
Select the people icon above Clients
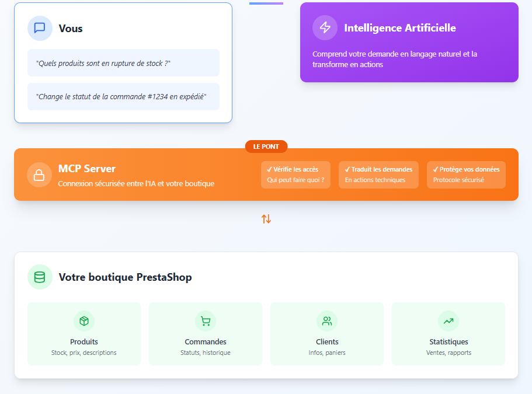click(x=326, y=320)
